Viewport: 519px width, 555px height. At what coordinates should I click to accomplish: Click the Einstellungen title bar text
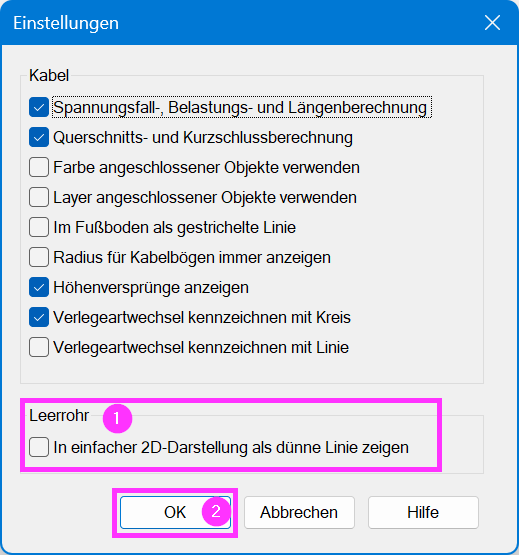(66, 23)
